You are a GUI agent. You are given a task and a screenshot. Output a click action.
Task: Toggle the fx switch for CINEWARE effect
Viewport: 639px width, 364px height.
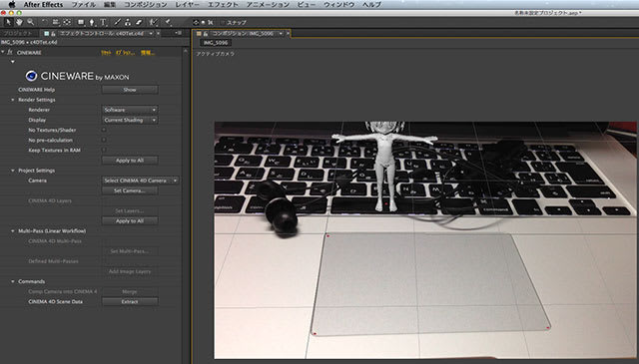[x=10, y=52]
